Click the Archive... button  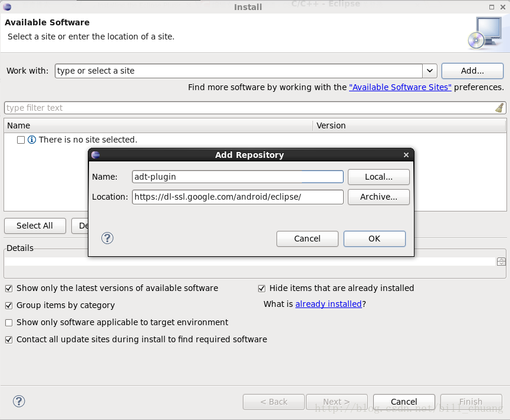click(x=379, y=197)
